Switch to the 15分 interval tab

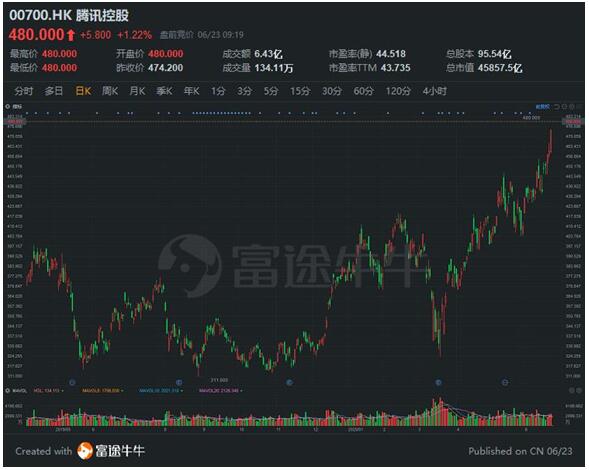point(300,91)
